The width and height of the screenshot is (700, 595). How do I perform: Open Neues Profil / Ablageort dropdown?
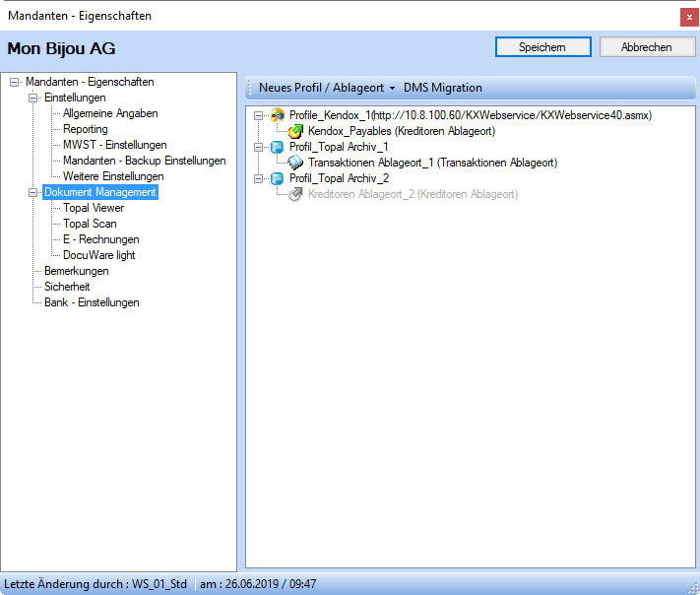(x=327, y=88)
